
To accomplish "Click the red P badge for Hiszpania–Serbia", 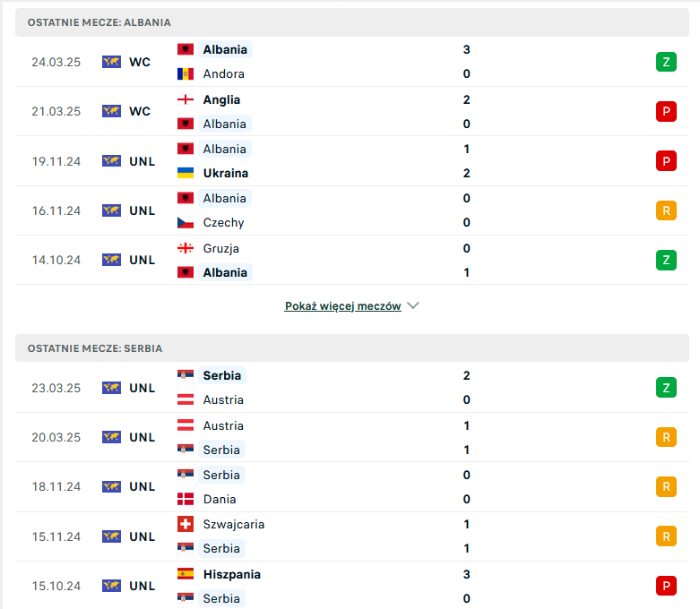I will (666, 586).
